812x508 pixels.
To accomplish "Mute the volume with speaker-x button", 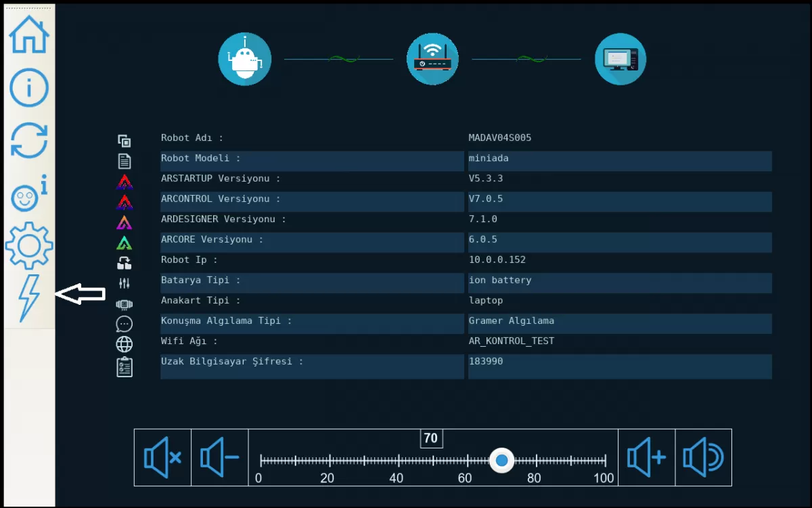I will 162,458.
